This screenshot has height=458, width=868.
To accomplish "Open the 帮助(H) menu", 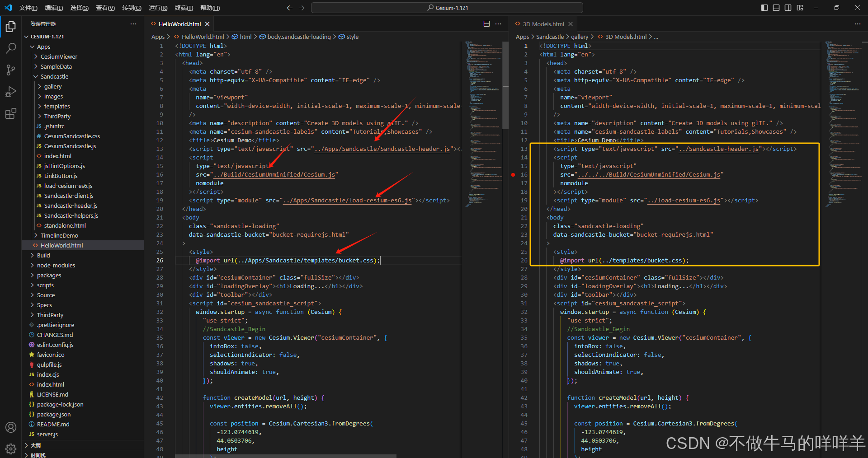I will pyautogui.click(x=210, y=8).
